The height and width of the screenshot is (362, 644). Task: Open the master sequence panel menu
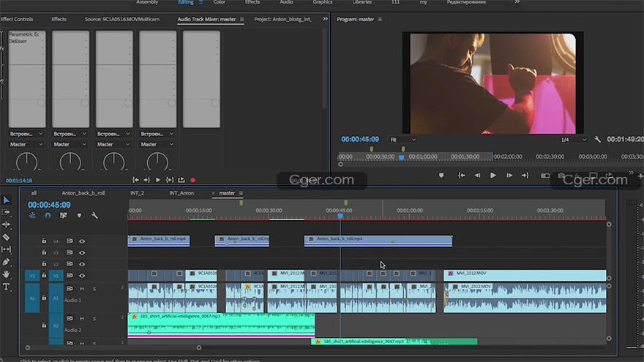(241, 193)
